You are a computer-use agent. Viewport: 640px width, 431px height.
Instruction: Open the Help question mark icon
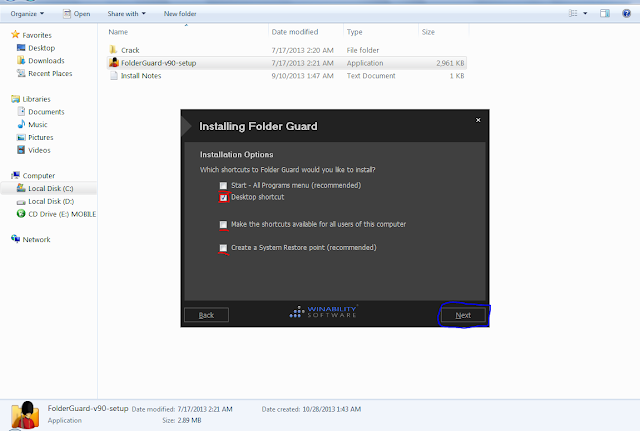pyautogui.click(x=626, y=13)
